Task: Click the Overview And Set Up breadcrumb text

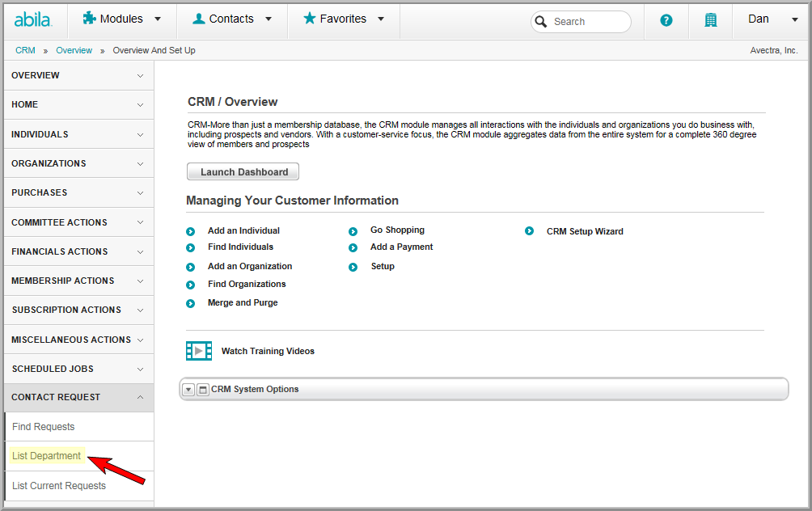Action: [154, 50]
